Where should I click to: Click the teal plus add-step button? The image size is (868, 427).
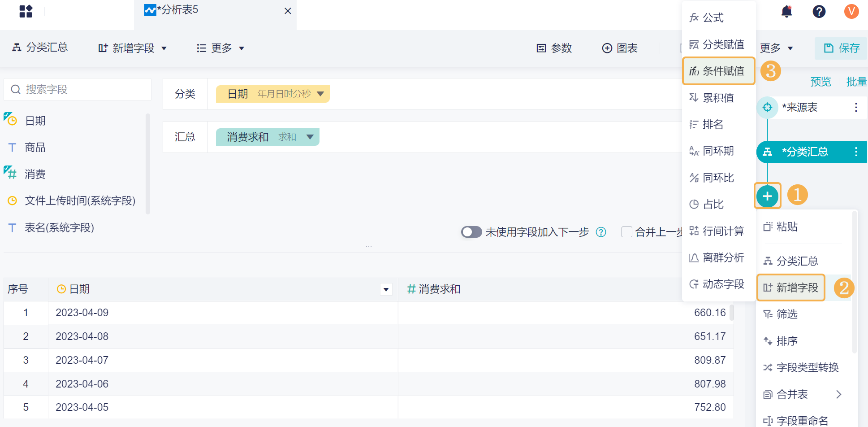[767, 196]
